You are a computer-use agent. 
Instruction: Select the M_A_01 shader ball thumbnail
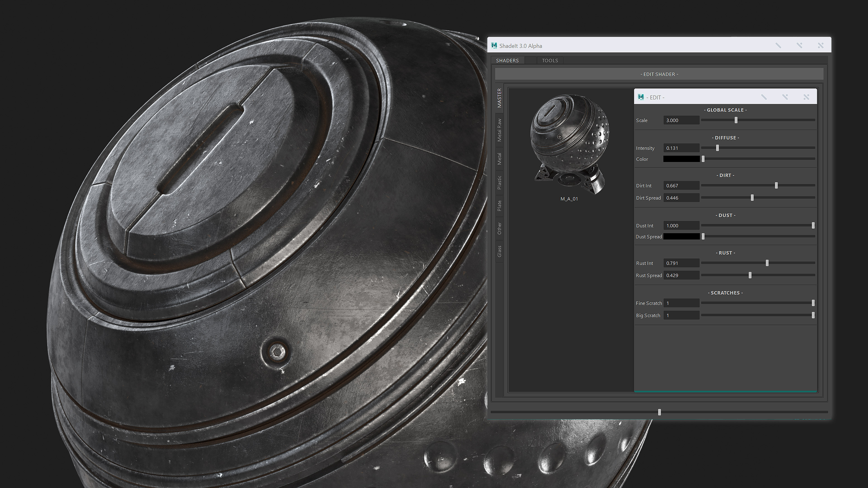point(569,144)
